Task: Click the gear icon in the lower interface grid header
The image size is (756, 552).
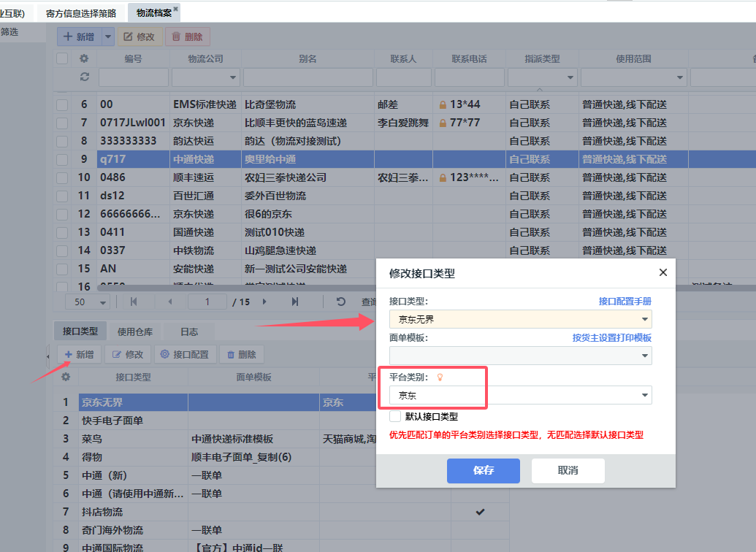Action: (x=66, y=377)
